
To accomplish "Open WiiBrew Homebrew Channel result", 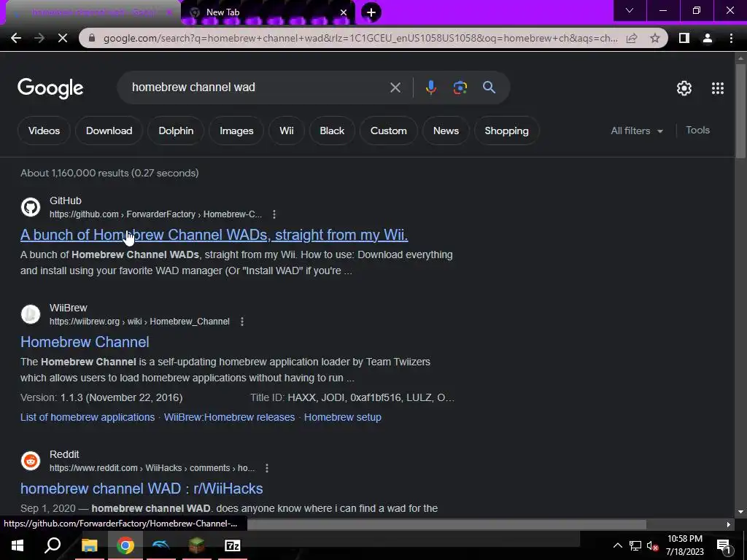I will [85, 343].
